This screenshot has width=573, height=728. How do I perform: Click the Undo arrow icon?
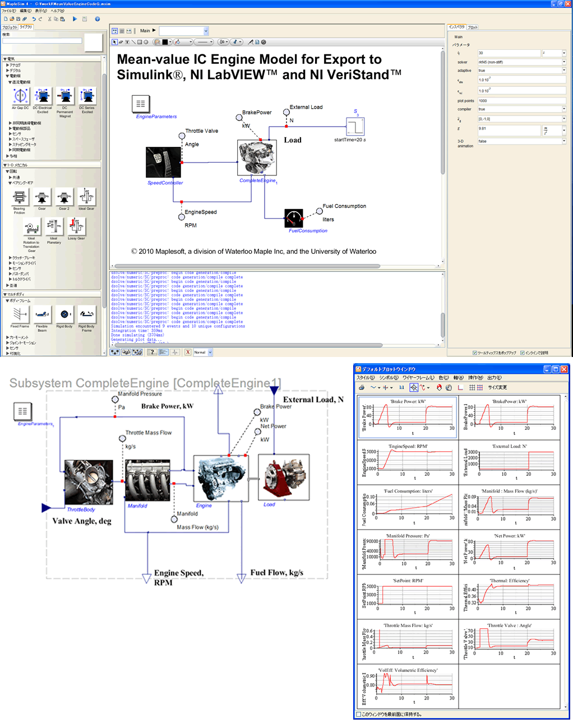coord(34,19)
